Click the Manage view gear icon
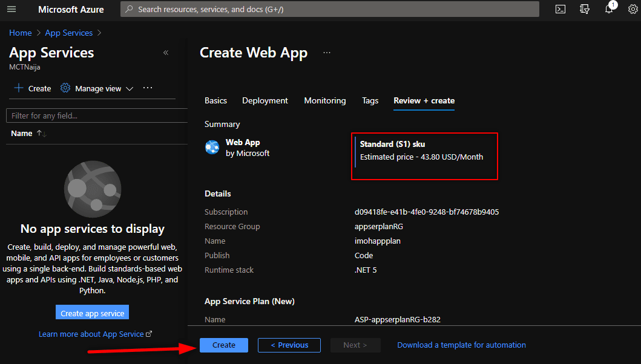The image size is (641, 364). 65,88
